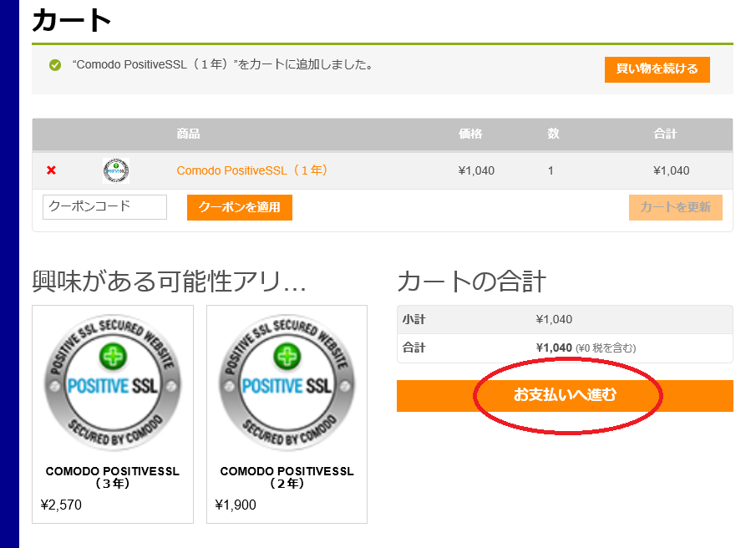Click the 商品 column header
756x548 pixels.
coord(188,134)
